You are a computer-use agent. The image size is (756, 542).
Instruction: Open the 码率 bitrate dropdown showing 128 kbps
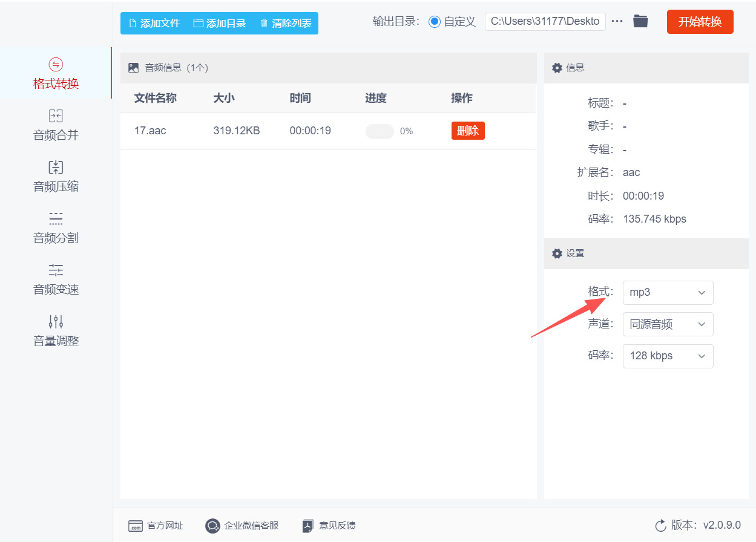coord(668,356)
